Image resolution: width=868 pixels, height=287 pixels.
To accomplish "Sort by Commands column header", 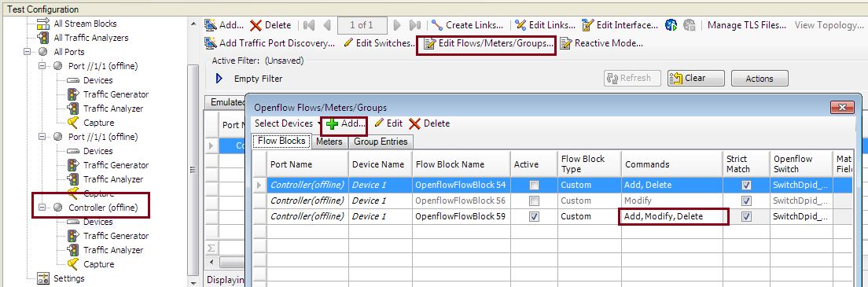I will [x=672, y=164].
